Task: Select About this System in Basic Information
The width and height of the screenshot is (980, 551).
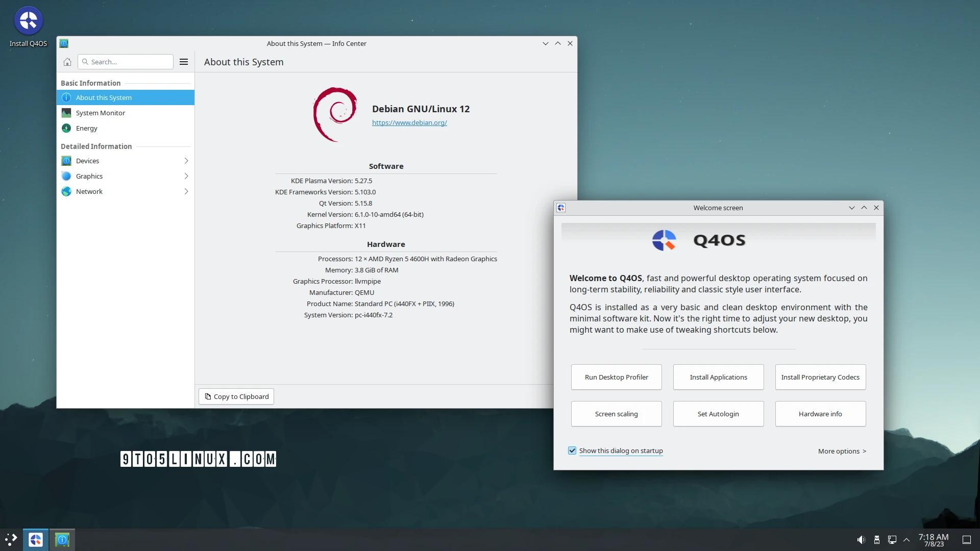Action: (104, 97)
